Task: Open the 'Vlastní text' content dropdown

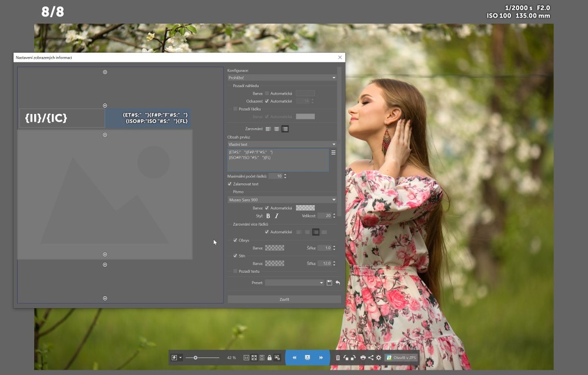Action: pos(282,145)
